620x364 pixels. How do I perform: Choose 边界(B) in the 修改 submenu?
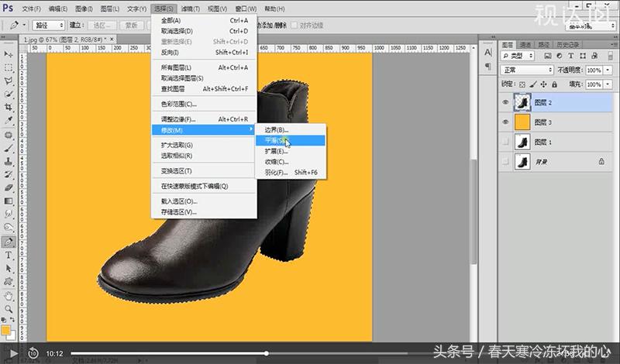tap(290, 129)
